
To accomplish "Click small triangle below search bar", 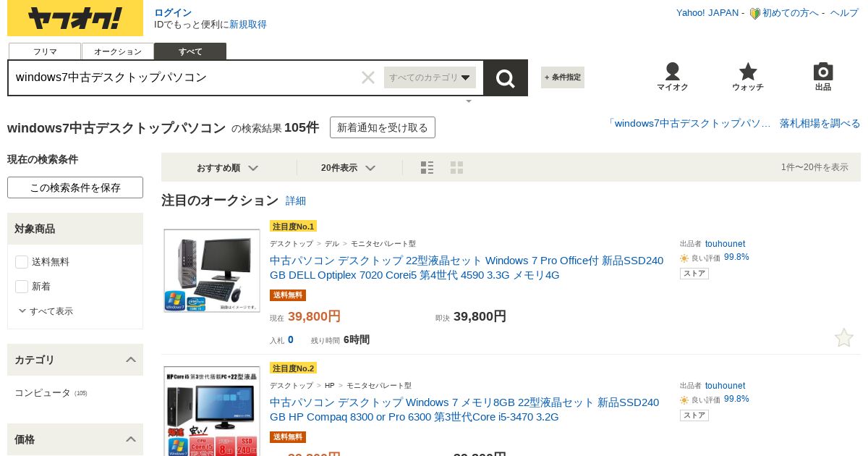I will click(469, 101).
